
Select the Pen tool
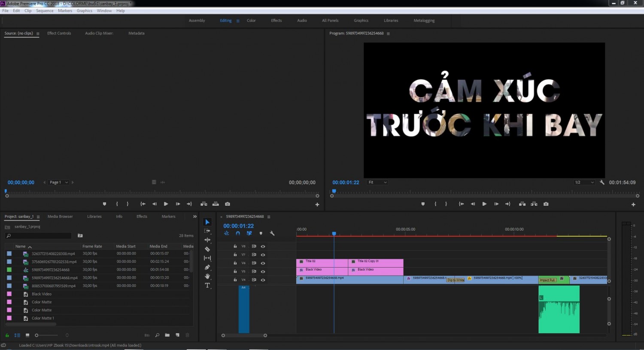point(207,267)
